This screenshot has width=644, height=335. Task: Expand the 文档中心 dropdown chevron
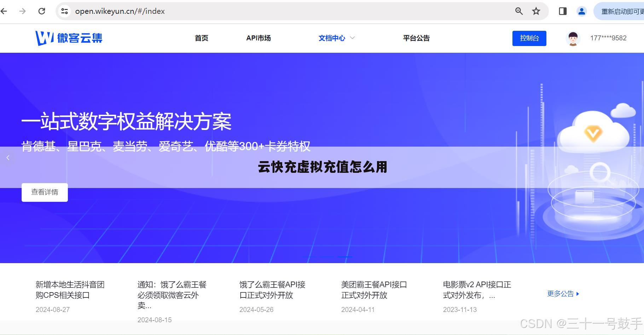click(x=352, y=38)
